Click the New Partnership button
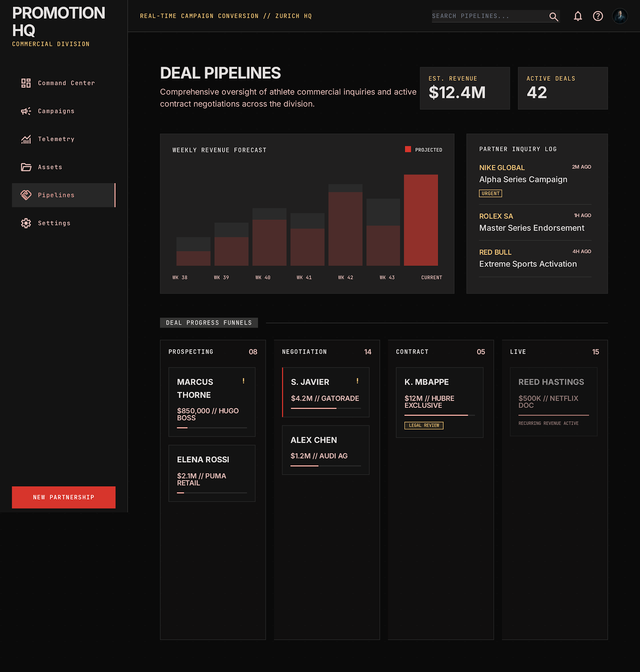The width and height of the screenshot is (640, 672). tap(64, 497)
